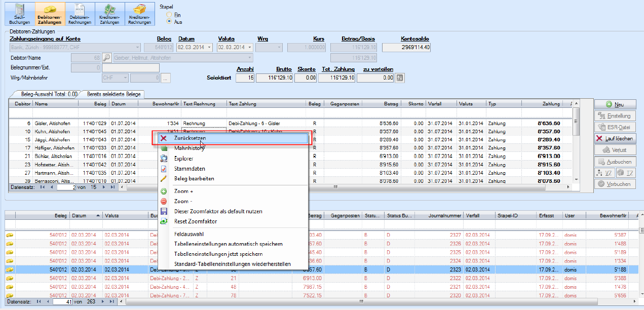Click the Debitor search magnifier icon
644x310 pixels.
click(107, 58)
